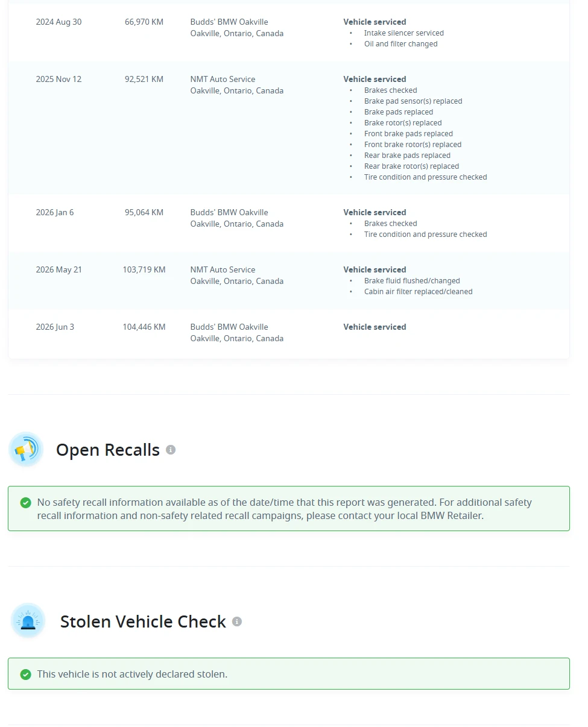The width and height of the screenshot is (588, 727).
Task: Select the Open Recalls heading
Action: 108,450
